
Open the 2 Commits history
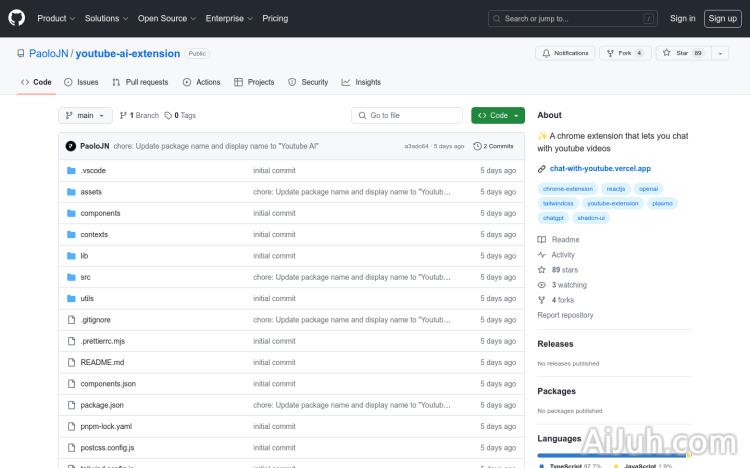493,146
